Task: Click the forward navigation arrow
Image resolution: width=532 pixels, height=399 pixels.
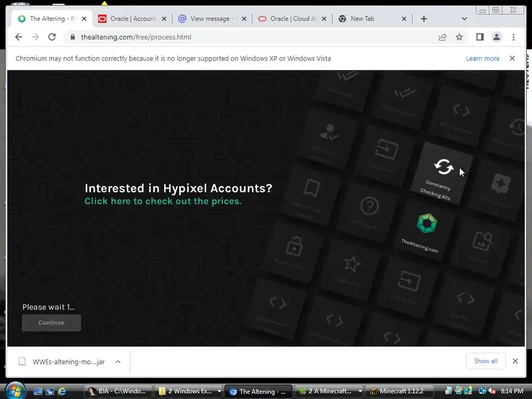Action: click(35, 37)
